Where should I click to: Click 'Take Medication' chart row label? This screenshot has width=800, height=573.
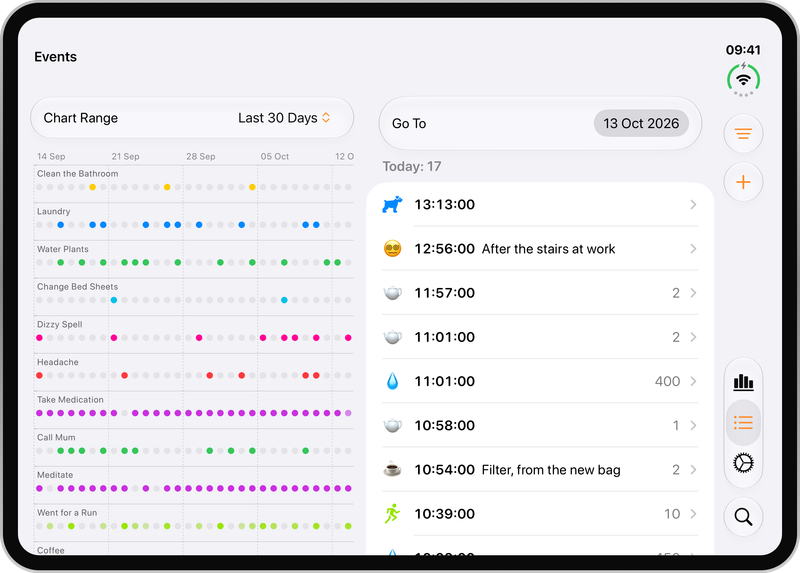pos(70,400)
